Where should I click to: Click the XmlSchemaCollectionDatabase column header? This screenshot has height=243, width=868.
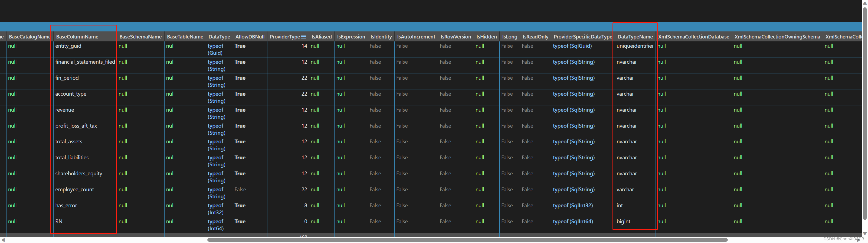pos(693,37)
